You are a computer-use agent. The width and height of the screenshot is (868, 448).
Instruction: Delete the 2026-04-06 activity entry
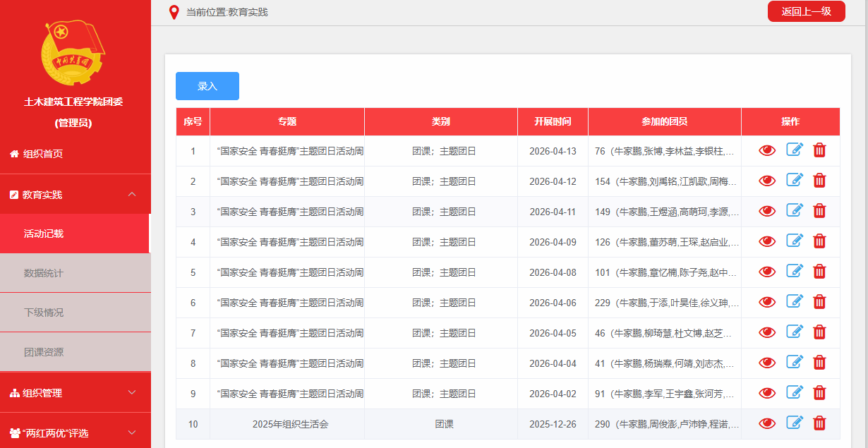coord(819,302)
